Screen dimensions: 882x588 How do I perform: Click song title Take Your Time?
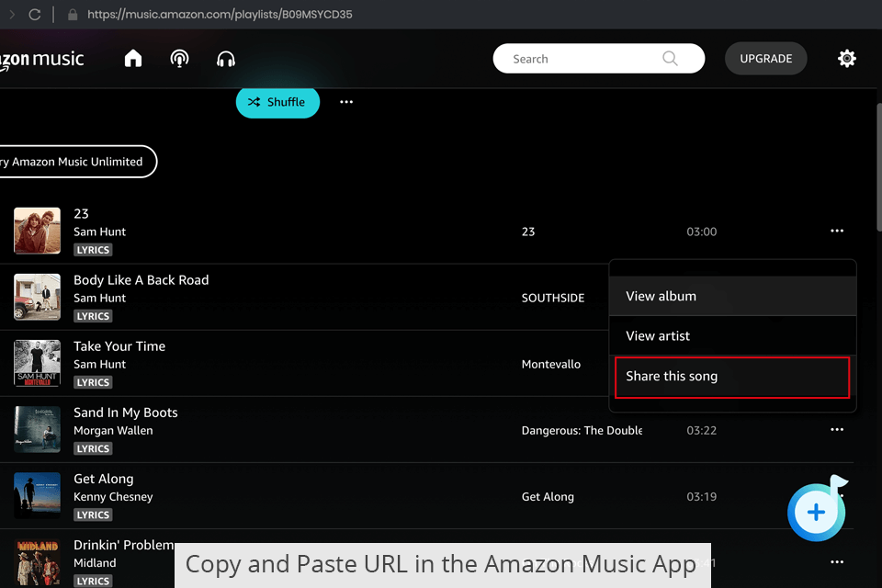pos(119,346)
